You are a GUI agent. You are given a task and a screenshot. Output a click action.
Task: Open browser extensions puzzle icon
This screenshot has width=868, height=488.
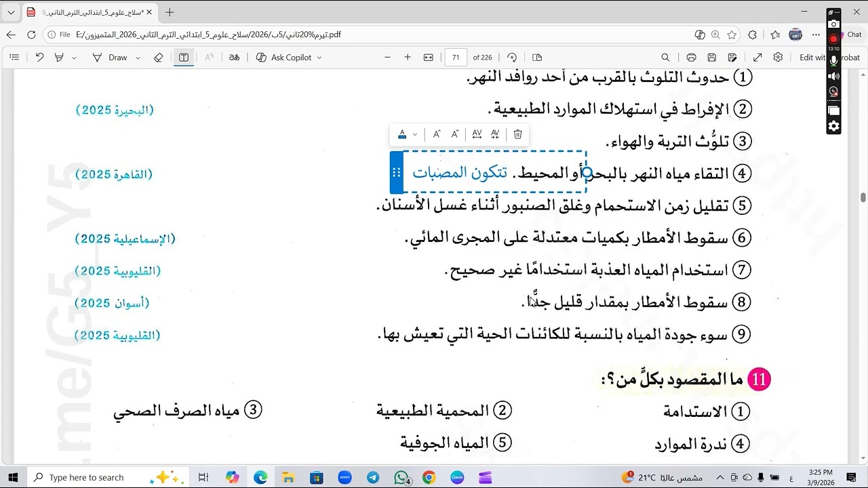[753, 35]
